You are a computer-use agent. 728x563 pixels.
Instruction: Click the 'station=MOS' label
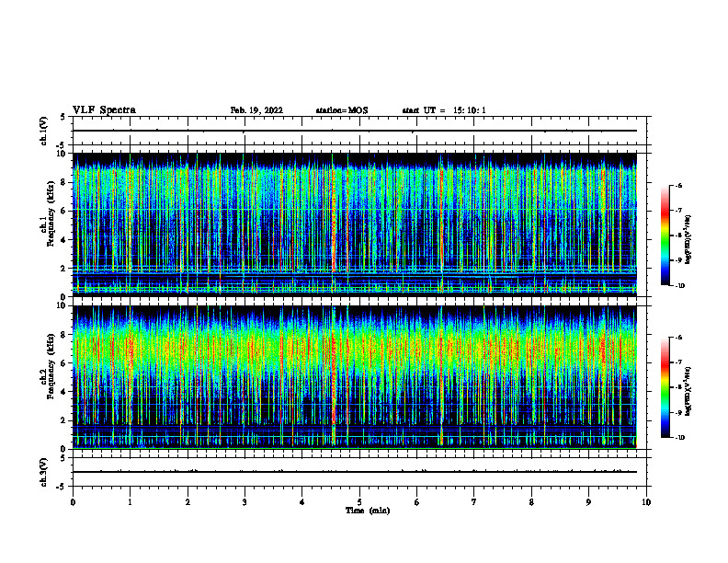pos(342,110)
